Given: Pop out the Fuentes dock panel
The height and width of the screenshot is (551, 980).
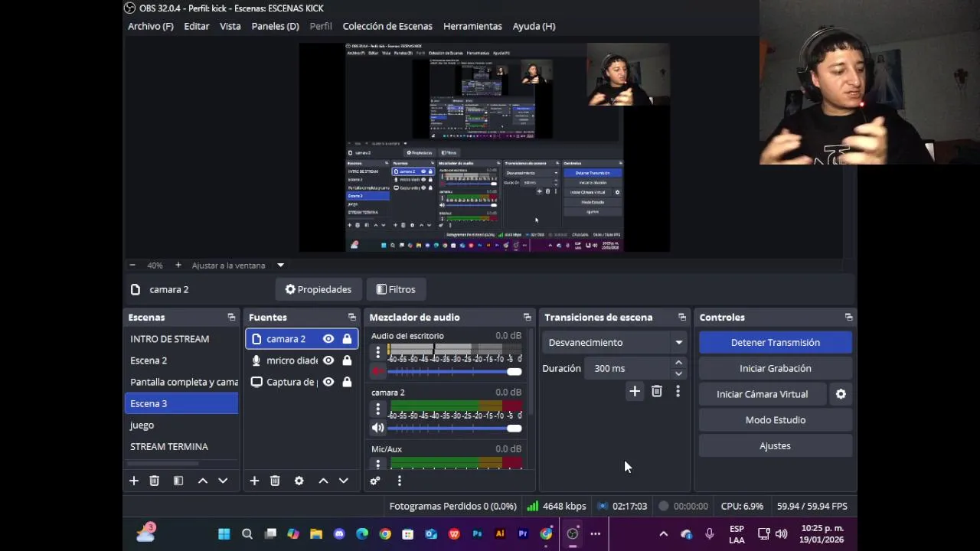Looking at the screenshot, I should (x=352, y=317).
